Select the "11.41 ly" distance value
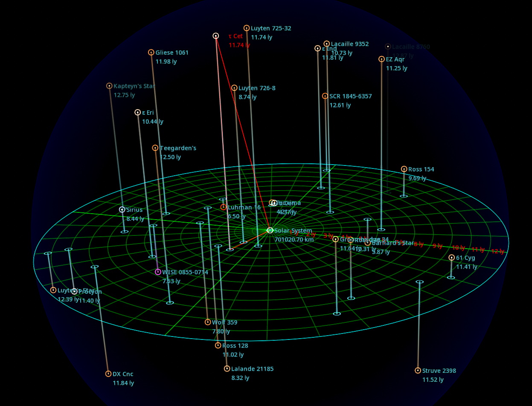This screenshot has width=532, height=406. pyautogui.click(x=467, y=267)
